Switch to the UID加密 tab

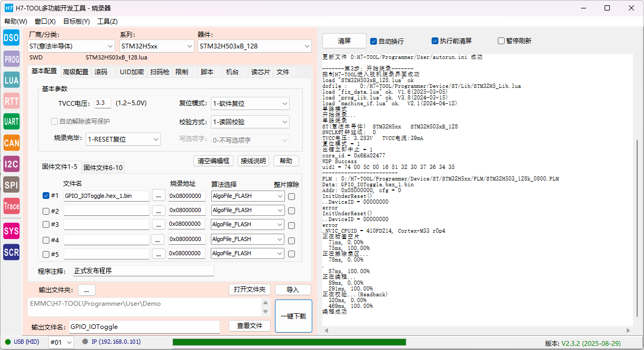pos(132,72)
